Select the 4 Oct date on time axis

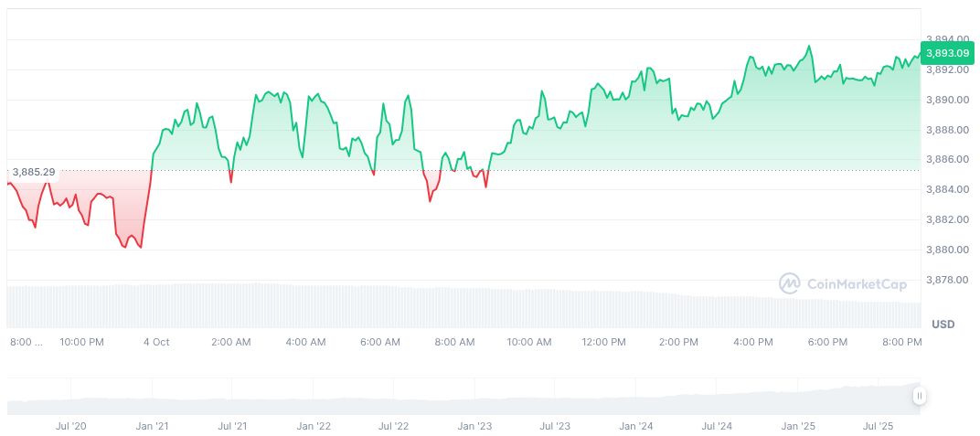tap(156, 342)
